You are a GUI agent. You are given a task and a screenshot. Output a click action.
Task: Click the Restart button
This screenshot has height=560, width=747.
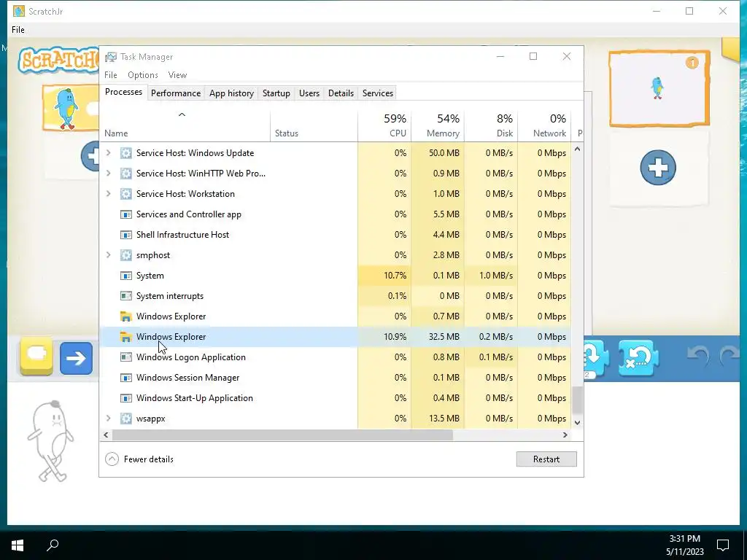546,459
